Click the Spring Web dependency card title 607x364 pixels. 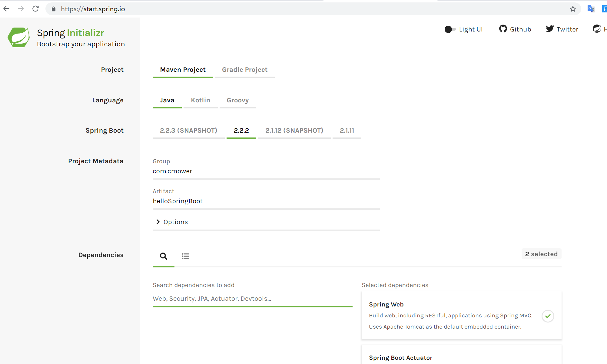[386, 305]
